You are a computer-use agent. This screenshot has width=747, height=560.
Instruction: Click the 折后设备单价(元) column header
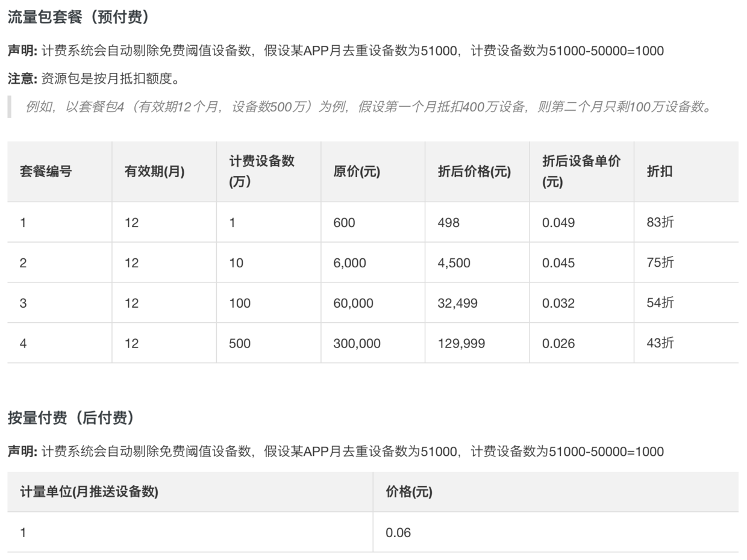point(582,172)
